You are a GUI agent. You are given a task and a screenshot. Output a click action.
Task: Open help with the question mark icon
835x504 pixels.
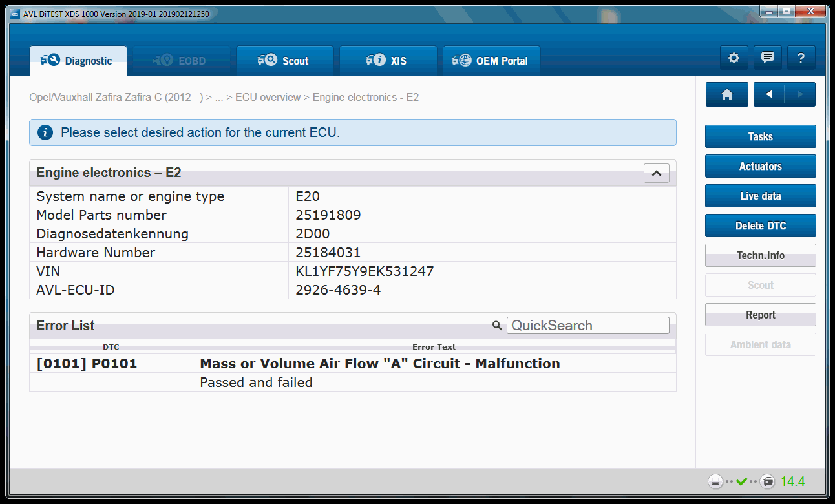tap(801, 58)
